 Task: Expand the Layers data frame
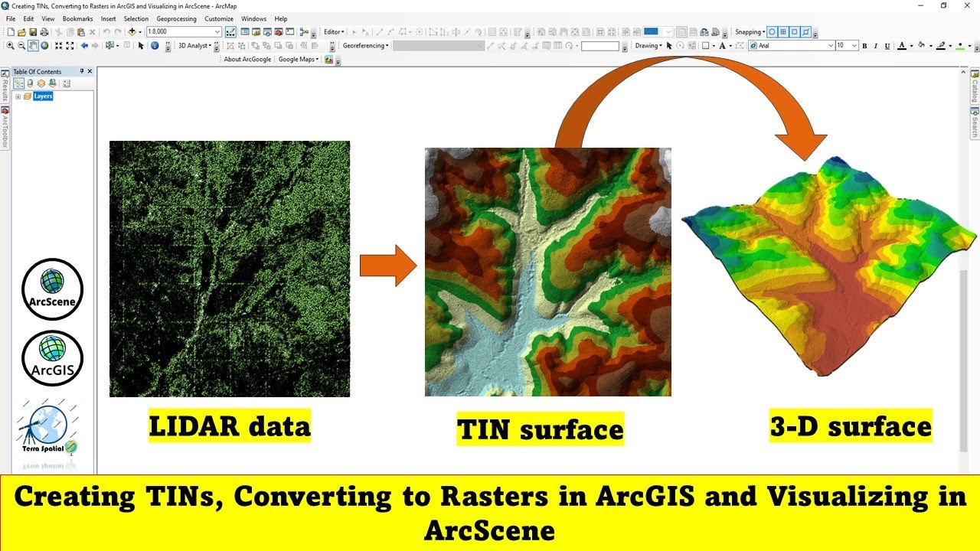pos(18,96)
